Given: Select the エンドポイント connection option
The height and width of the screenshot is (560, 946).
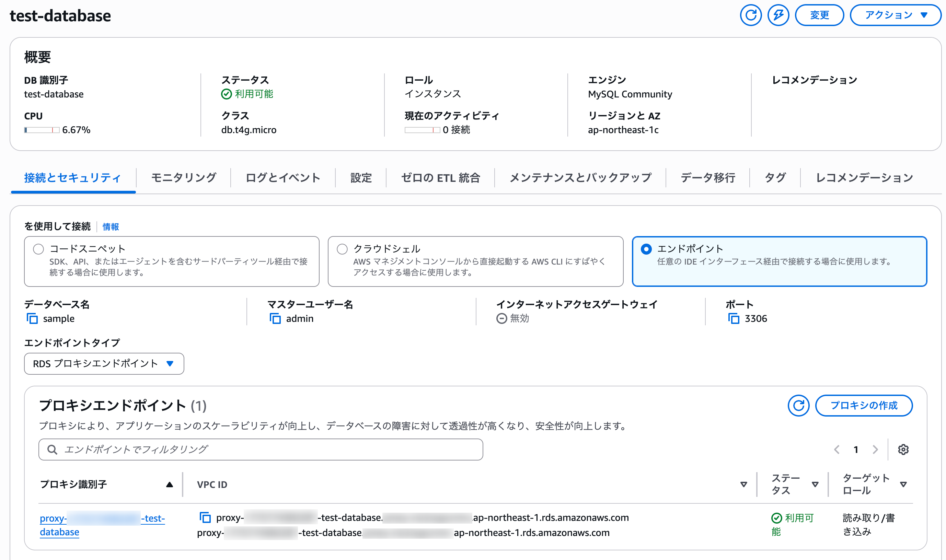Looking at the screenshot, I should point(646,249).
